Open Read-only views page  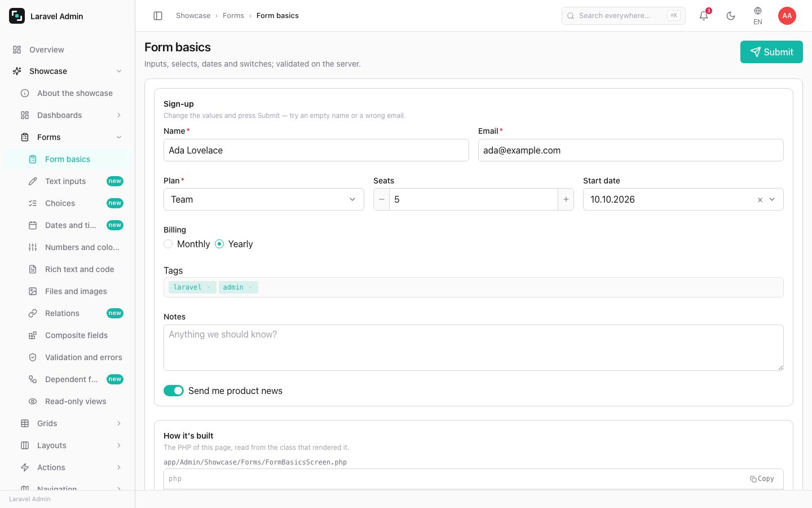click(x=68, y=401)
